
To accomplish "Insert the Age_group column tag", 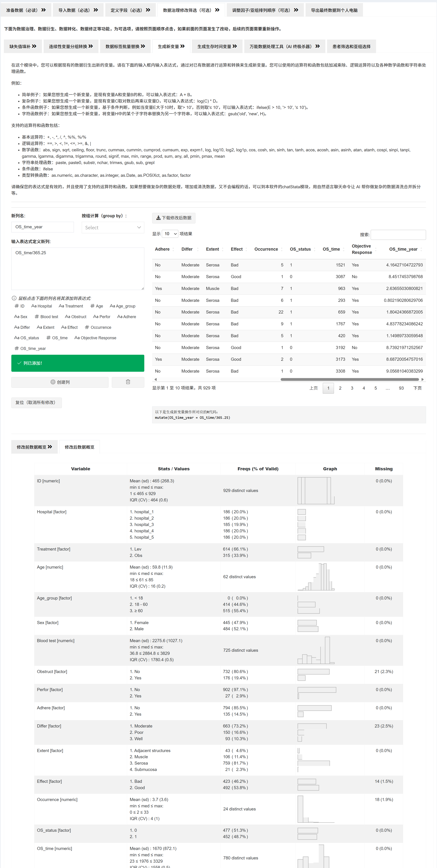I will coord(123,306).
